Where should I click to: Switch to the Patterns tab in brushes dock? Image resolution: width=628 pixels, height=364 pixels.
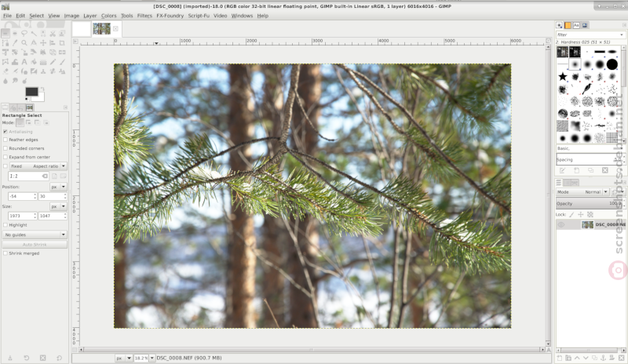568,25
